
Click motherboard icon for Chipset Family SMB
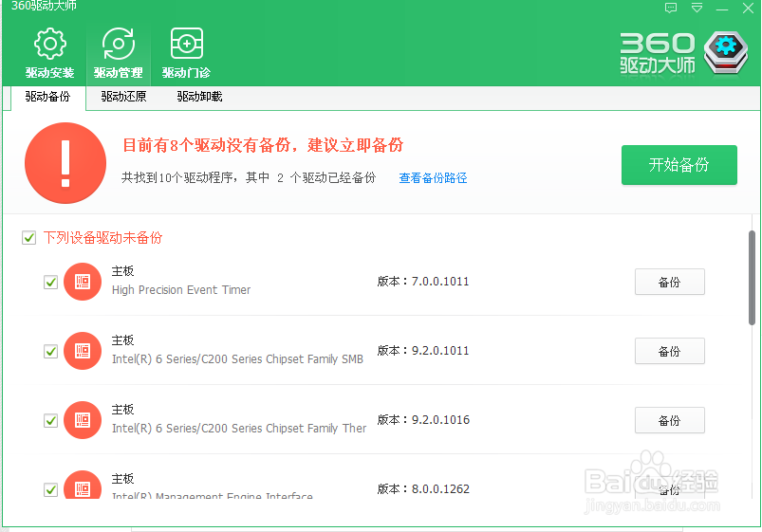point(83,351)
